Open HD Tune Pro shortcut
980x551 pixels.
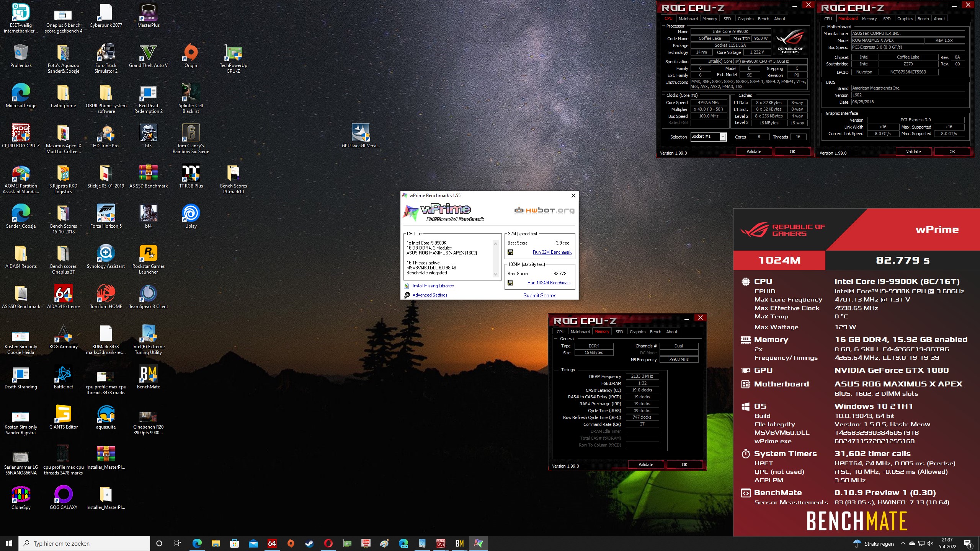click(106, 136)
